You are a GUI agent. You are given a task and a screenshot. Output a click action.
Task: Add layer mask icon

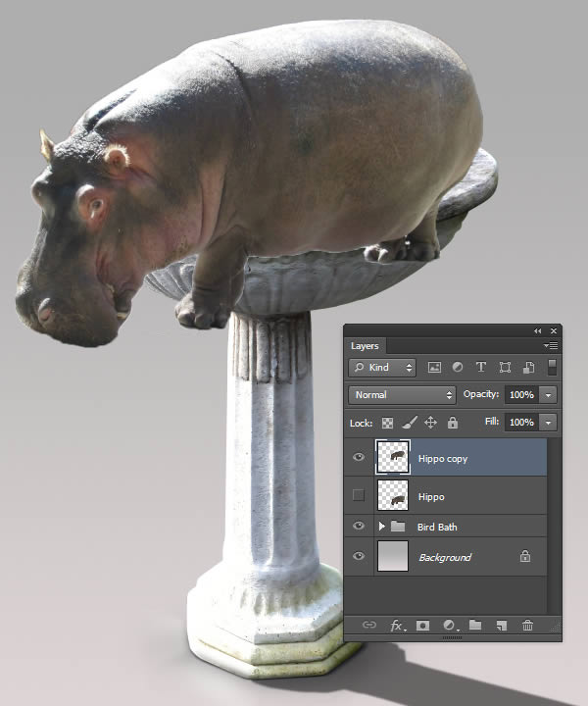[x=422, y=626]
